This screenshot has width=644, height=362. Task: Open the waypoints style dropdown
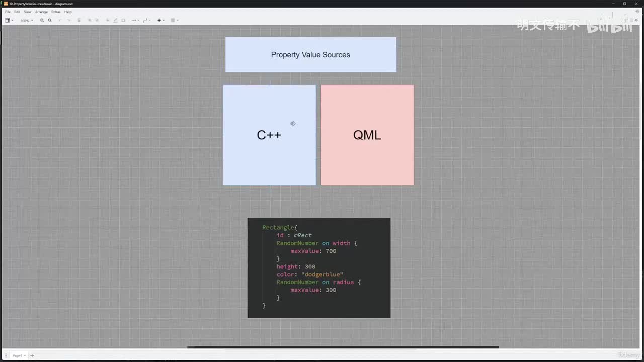point(146,21)
